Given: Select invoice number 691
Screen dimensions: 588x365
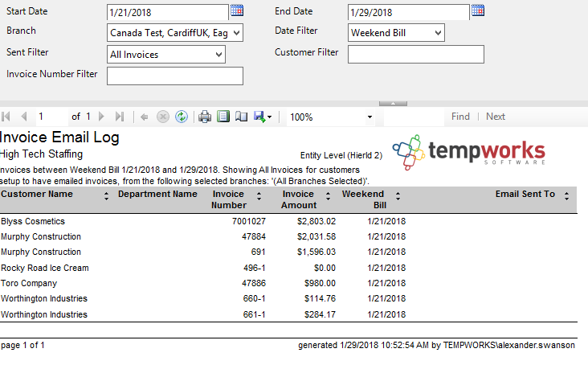Looking at the screenshot, I should coord(258,252).
